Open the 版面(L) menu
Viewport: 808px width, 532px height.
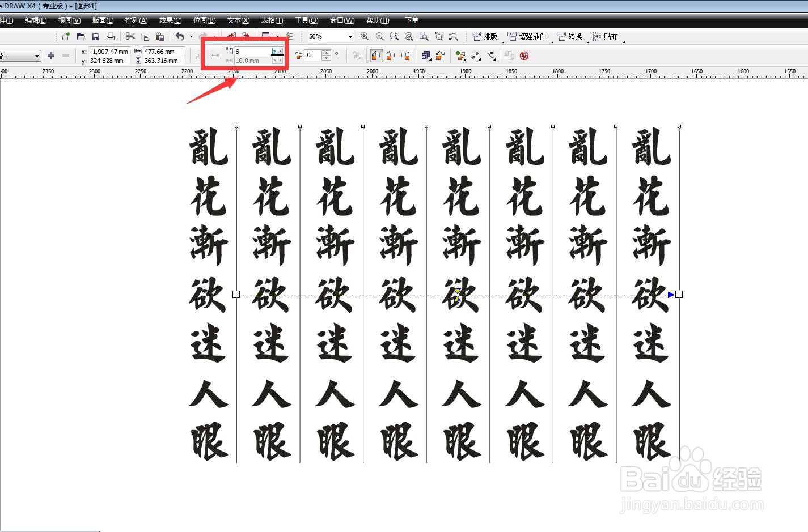(x=103, y=20)
